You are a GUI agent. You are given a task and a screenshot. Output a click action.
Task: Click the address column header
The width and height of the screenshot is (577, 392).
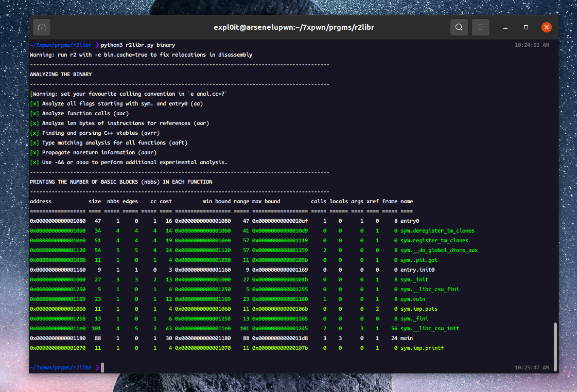coord(41,201)
